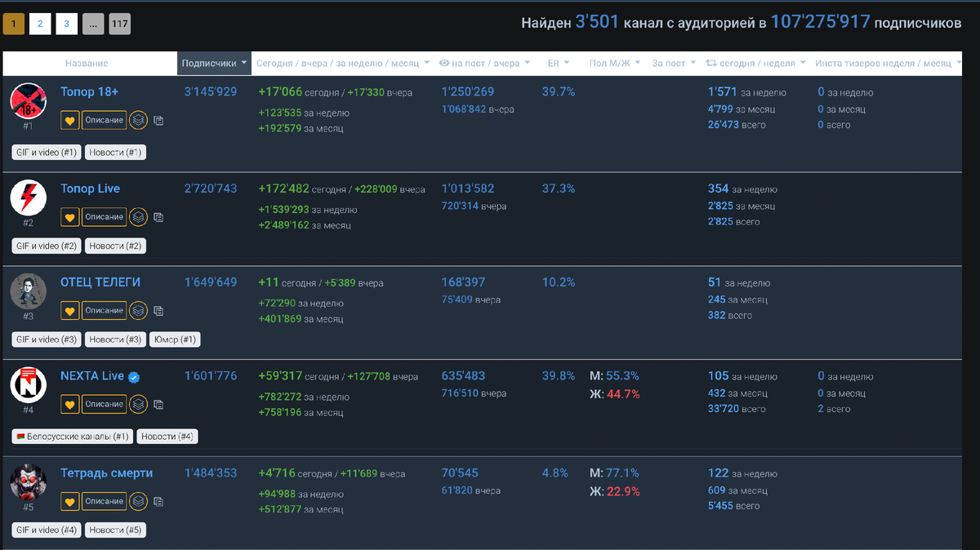Open Инста тизеров неделя / месяц dropdown

coord(889,63)
